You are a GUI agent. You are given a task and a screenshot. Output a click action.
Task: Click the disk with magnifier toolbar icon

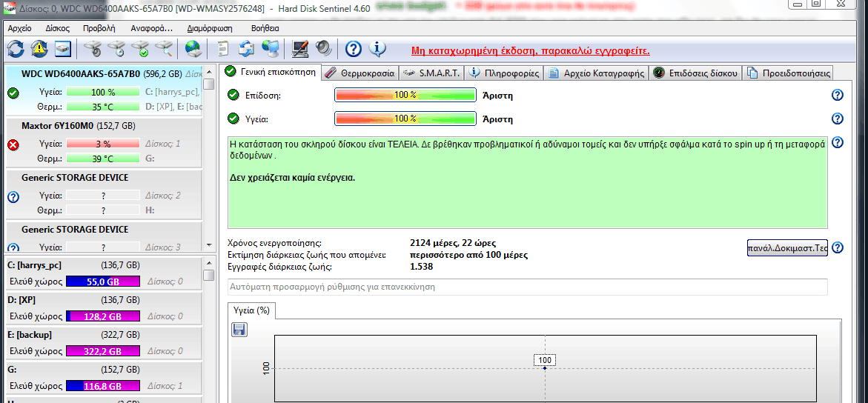[x=164, y=50]
